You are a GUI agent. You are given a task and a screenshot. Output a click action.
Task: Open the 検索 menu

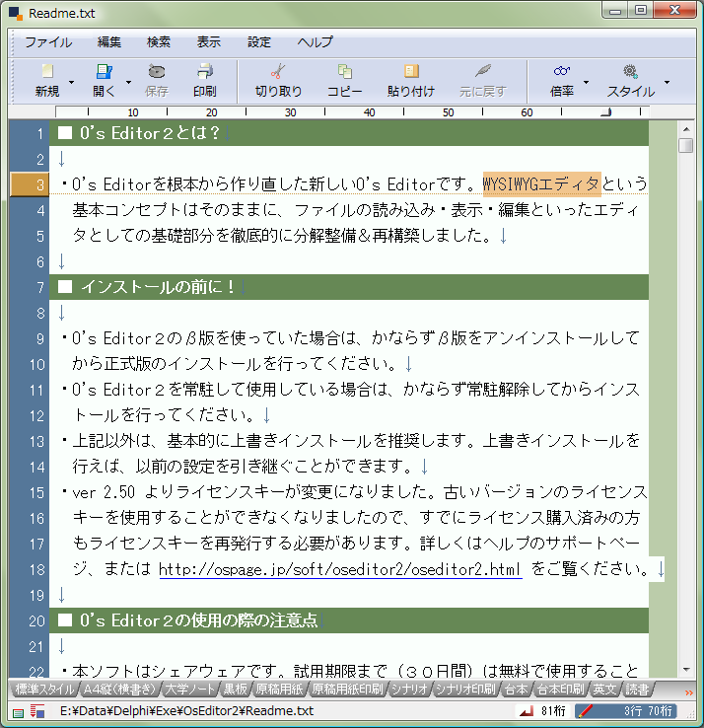click(159, 42)
